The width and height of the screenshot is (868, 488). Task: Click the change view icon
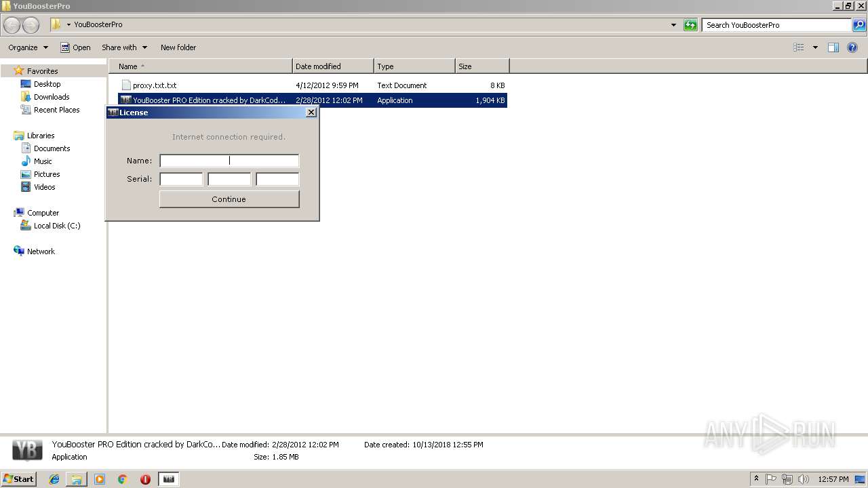point(799,47)
